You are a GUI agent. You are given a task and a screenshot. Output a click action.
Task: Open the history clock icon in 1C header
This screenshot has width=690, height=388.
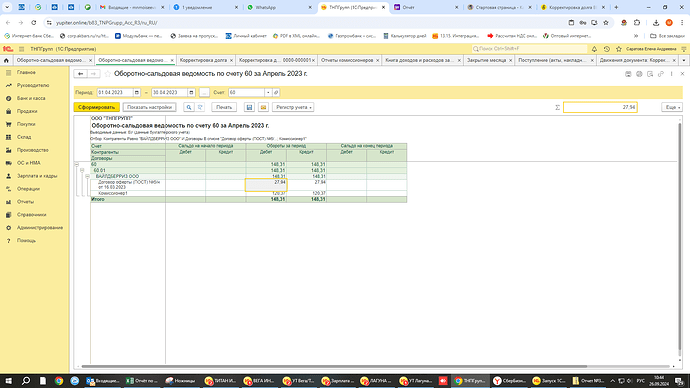click(x=606, y=49)
